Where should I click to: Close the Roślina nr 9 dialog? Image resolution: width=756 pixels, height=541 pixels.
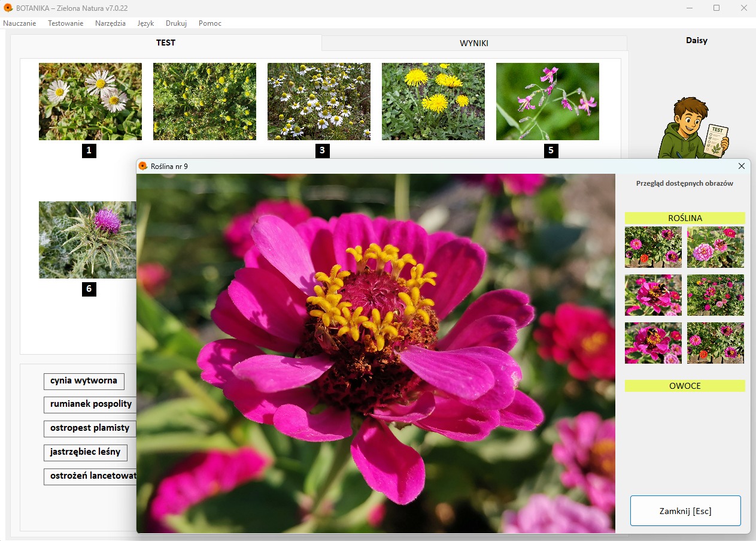click(x=742, y=166)
